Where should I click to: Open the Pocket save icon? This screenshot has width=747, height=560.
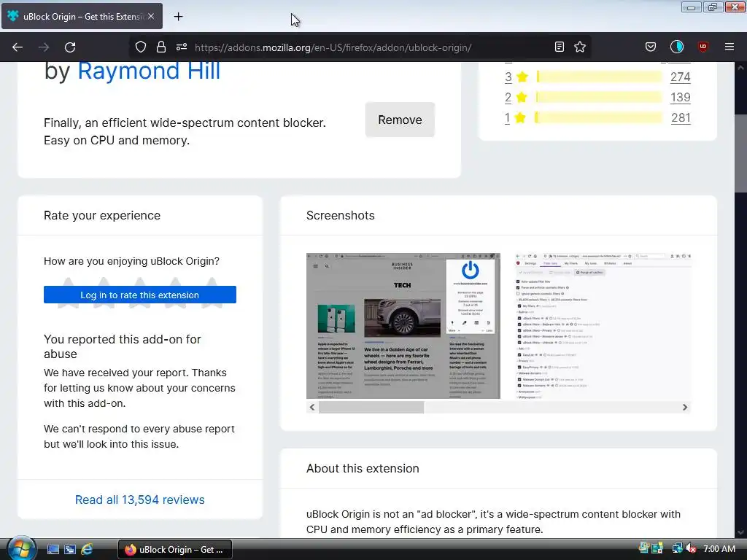tap(650, 47)
